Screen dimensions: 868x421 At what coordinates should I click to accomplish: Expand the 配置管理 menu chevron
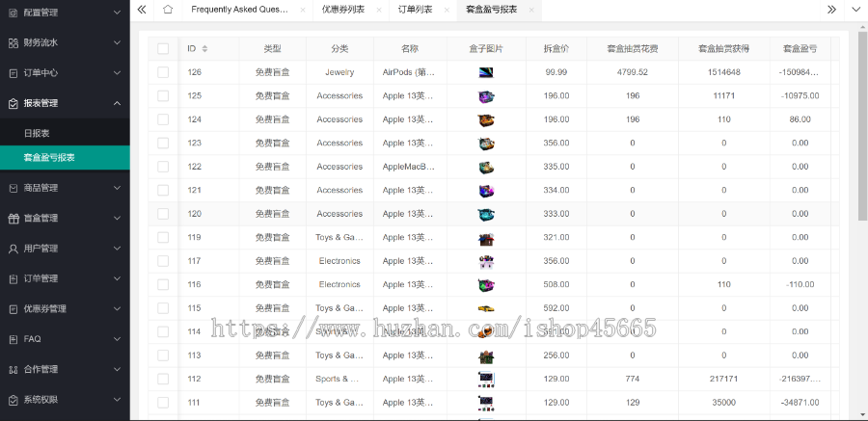point(117,13)
